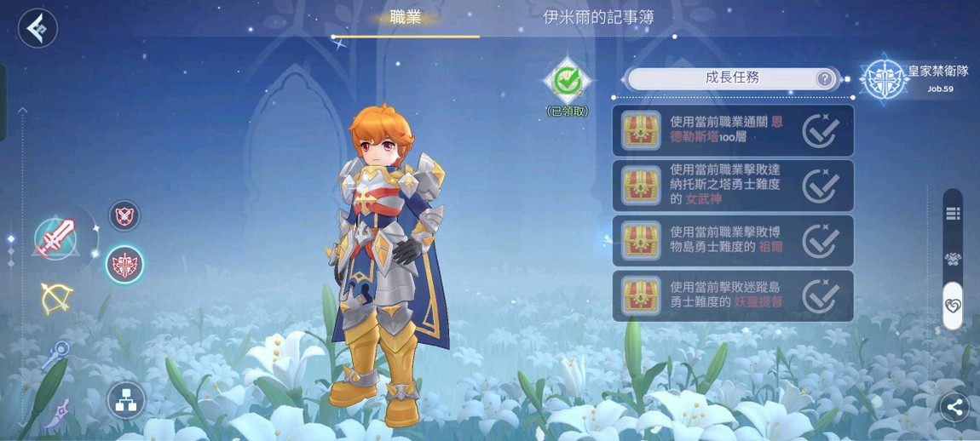Image resolution: width=980 pixels, height=441 pixels.
Task: Click the back arrow icon
Action: pos(37,28)
